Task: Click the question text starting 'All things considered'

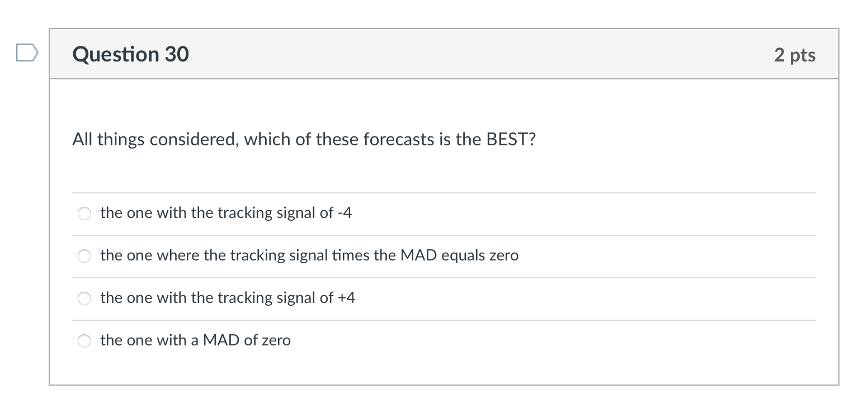Action: (x=304, y=139)
